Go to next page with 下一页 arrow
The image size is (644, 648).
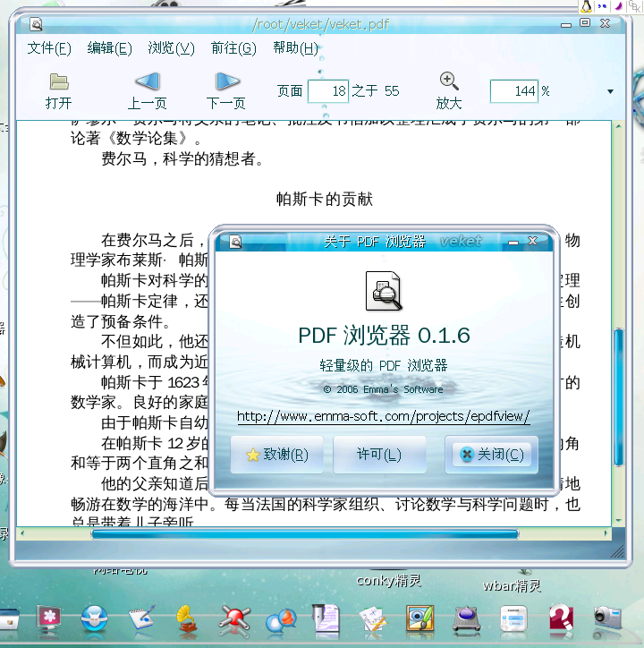point(227,81)
